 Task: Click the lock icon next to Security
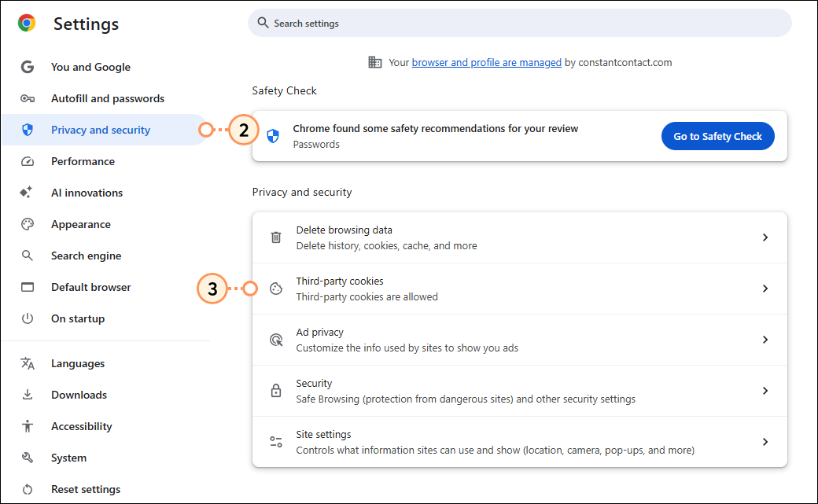[275, 390]
